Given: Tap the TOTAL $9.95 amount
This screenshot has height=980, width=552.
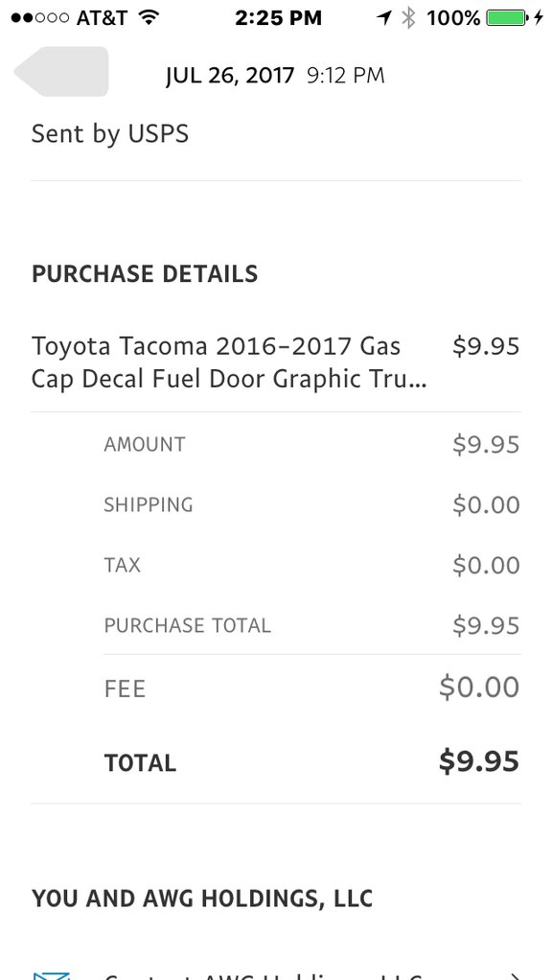Looking at the screenshot, I should pos(479,761).
